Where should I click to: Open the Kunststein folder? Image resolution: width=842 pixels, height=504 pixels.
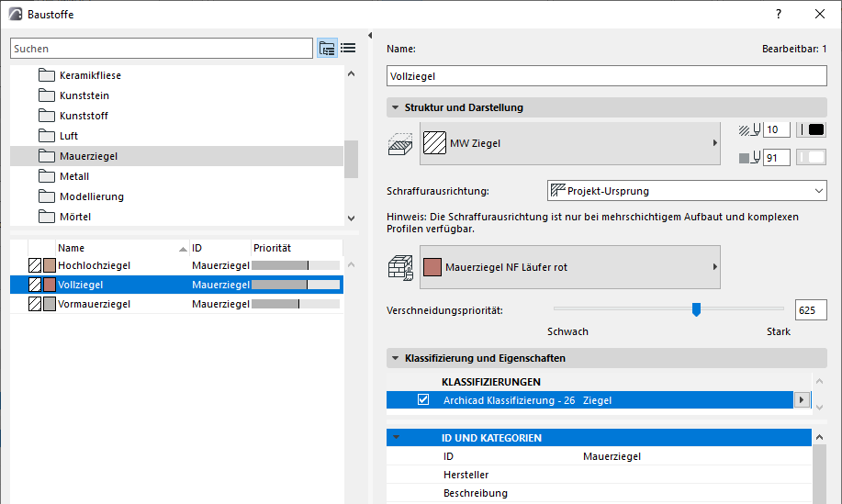click(84, 95)
